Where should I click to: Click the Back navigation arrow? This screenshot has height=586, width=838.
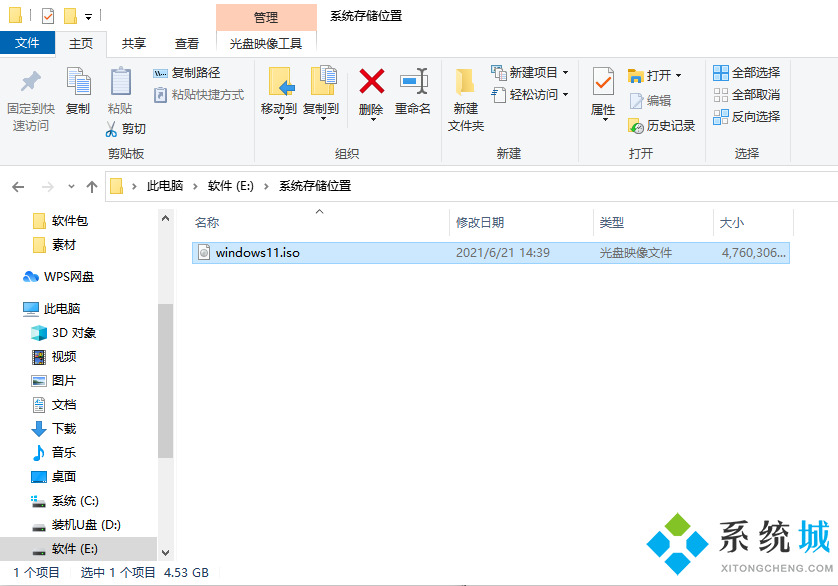click(x=18, y=187)
